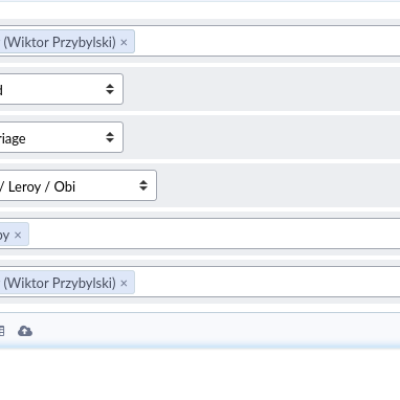Image resolution: width=400 pixels, height=400 pixels.
Task: Remove the top Wiktor Przybylski tag
Action: 124,42
